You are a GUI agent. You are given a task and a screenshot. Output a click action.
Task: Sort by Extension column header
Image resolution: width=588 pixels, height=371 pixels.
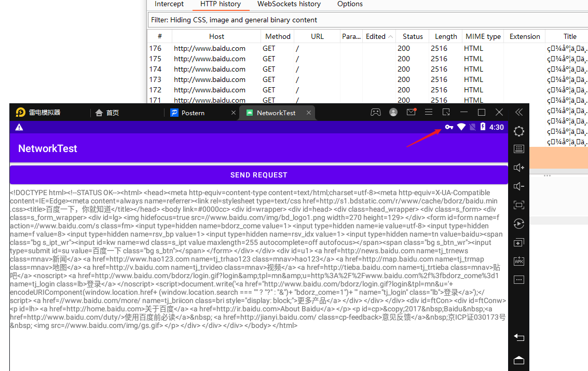tap(524, 36)
